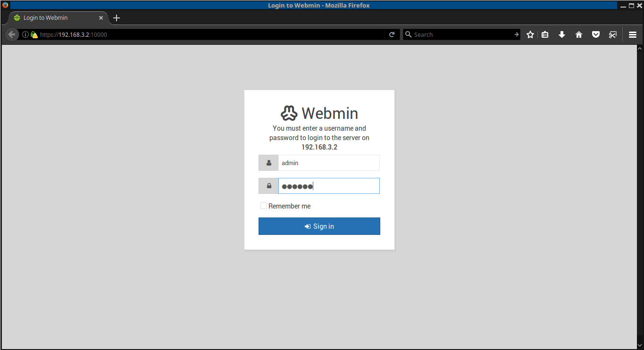644x350 pixels.
Task: Open a new browser tab
Action: coord(116,17)
